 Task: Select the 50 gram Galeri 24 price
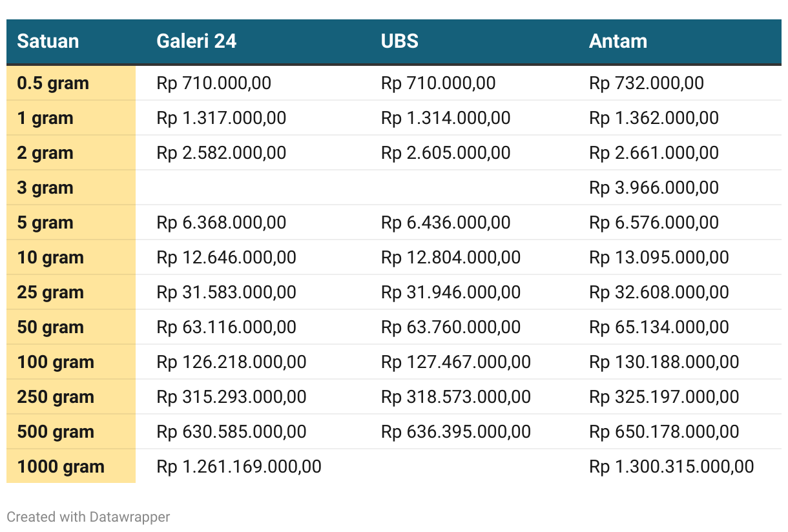227,327
